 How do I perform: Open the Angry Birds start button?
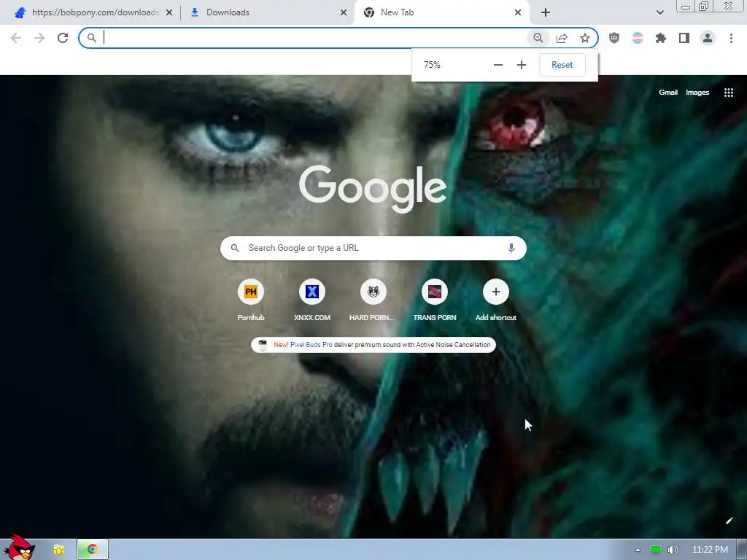coord(19,548)
